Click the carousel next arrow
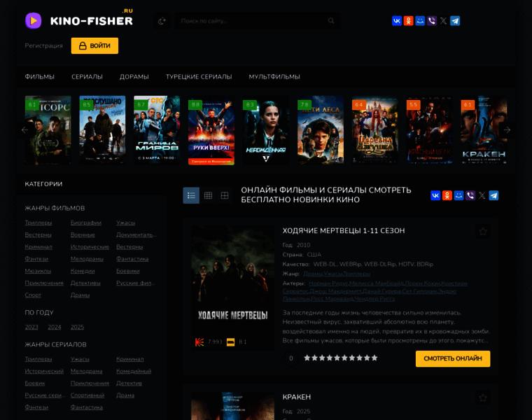This screenshot has width=532, height=420. coord(507,130)
